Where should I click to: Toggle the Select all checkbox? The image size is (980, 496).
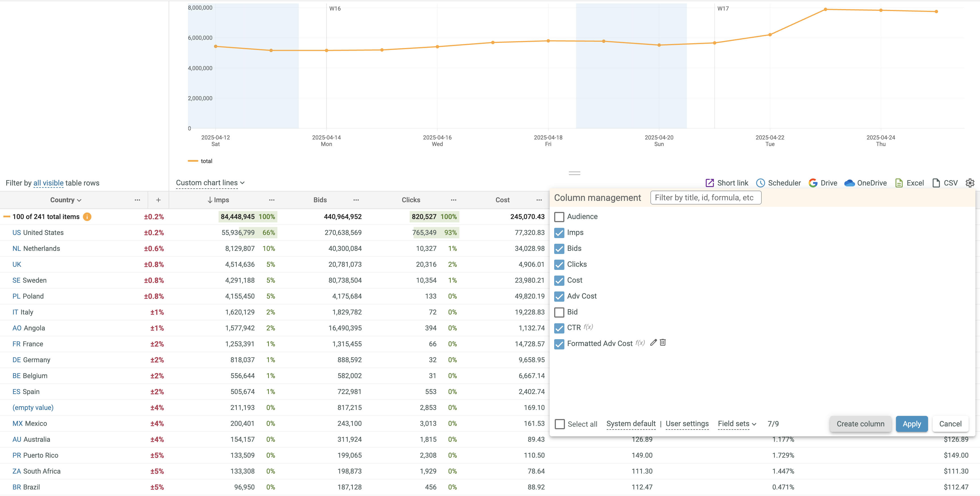(x=560, y=424)
